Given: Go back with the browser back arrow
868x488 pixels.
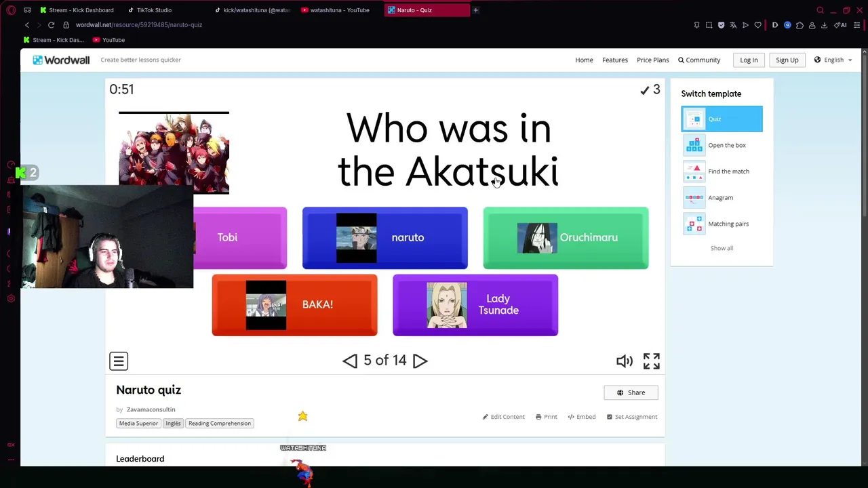Looking at the screenshot, I should [27, 25].
